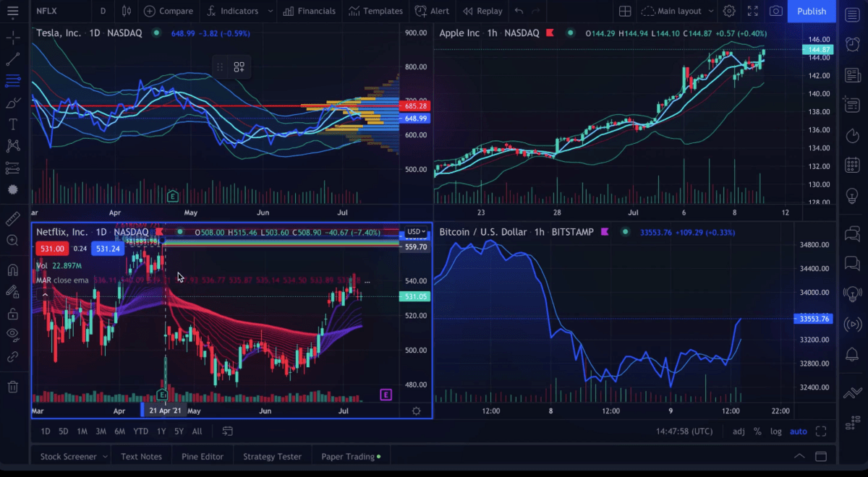The width and height of the screenshot is (868, 477).
Task: Open the Strategy Tester tab
Action: point(273,456)
